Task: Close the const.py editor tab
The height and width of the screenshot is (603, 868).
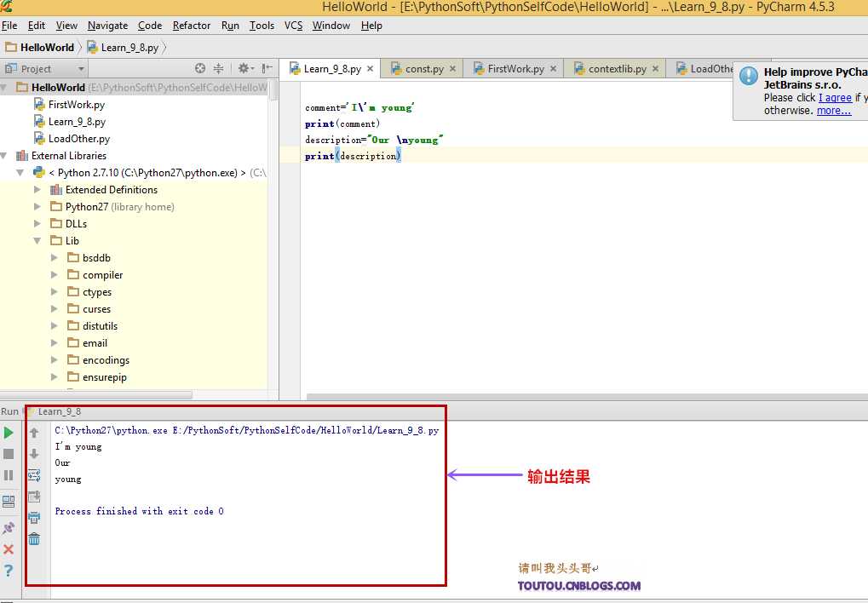Action: [x=452, y=69]
